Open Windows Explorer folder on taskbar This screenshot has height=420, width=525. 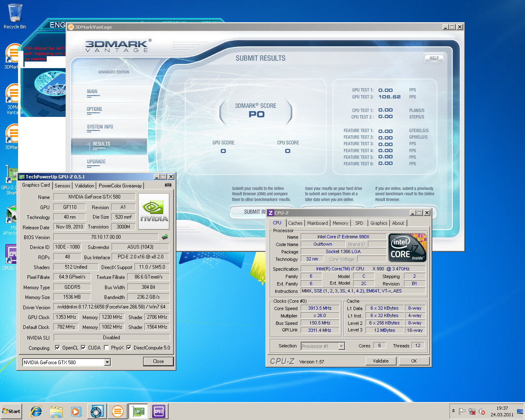[x=56, y=411]
